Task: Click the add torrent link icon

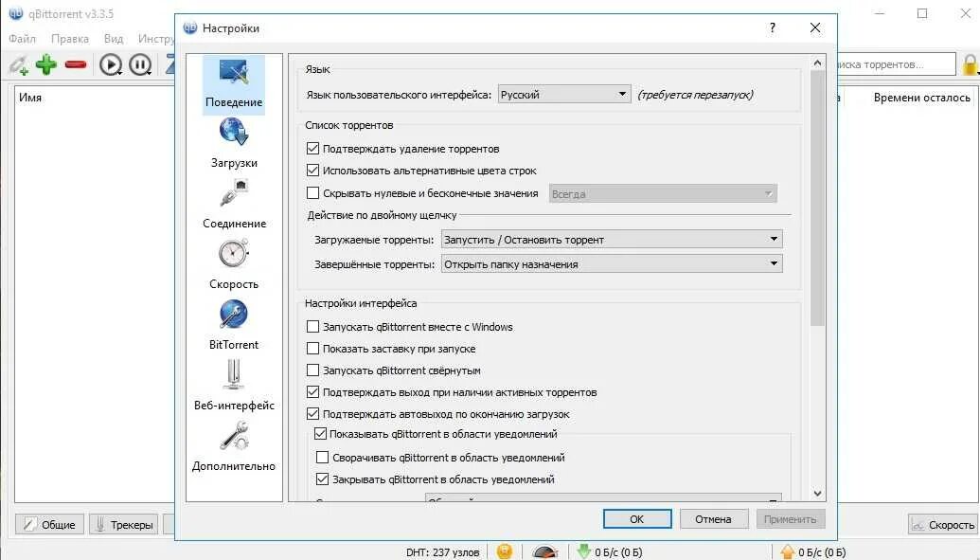Action: (18, 64)
